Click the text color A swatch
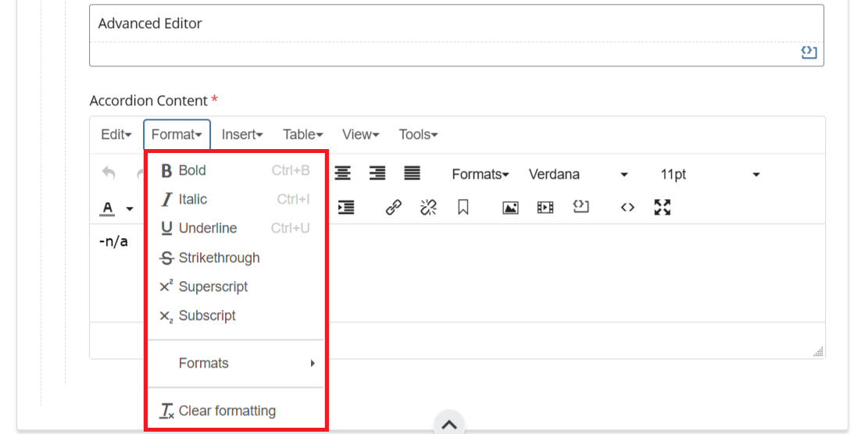This screenshot has width=868, height=434. coord(109,208)
